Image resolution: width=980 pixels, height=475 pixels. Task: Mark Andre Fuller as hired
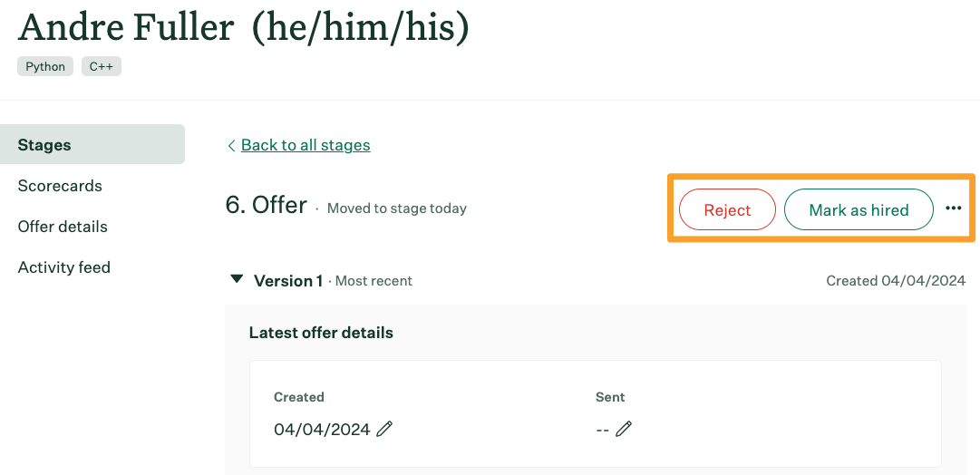tap(859, 209)
